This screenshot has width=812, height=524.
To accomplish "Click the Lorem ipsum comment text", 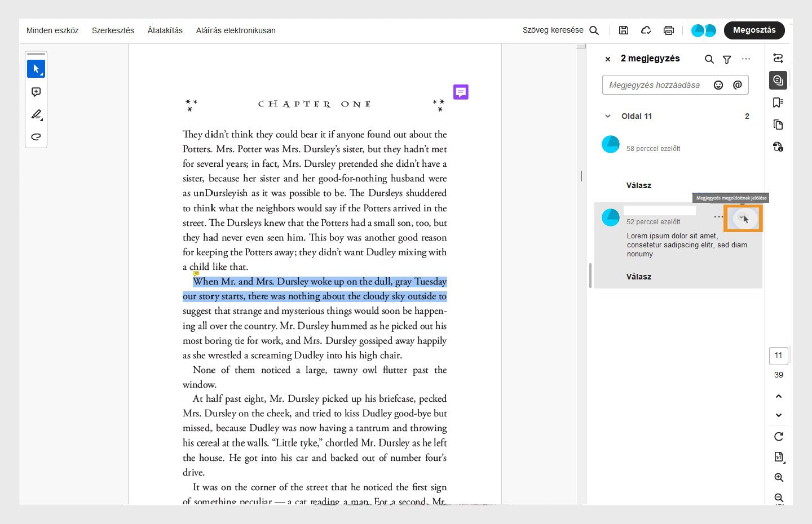I will coord(687,245).
